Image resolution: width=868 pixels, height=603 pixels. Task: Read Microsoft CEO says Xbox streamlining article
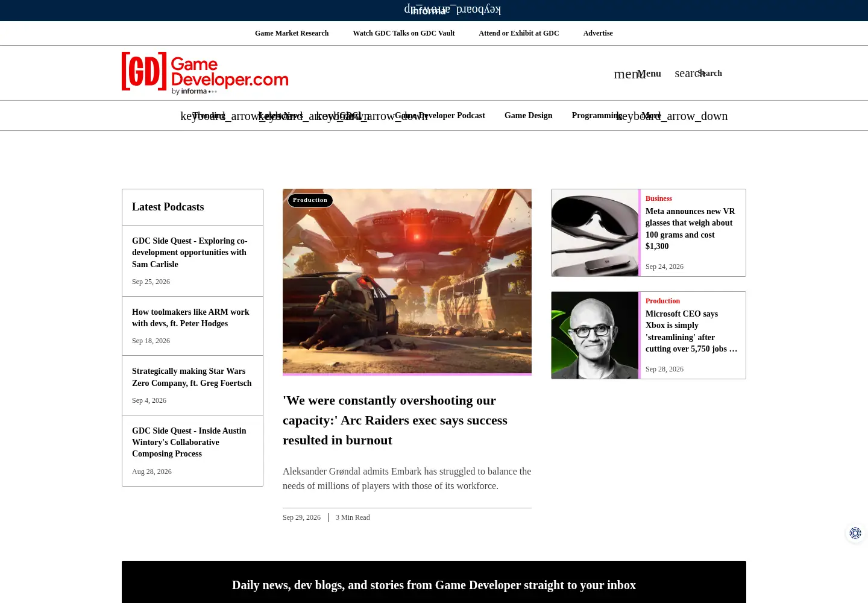point(691,331)
